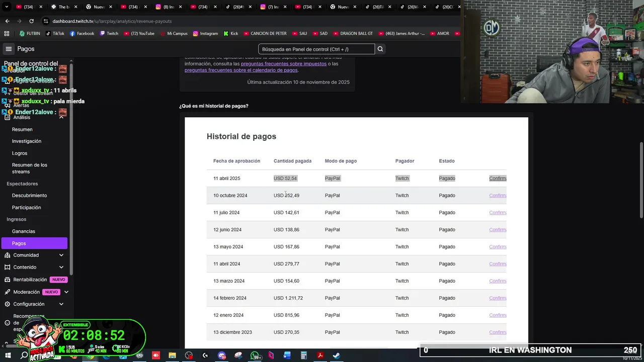Select Logros in the sidebar

pyautogui.click(x=20, y=153)
